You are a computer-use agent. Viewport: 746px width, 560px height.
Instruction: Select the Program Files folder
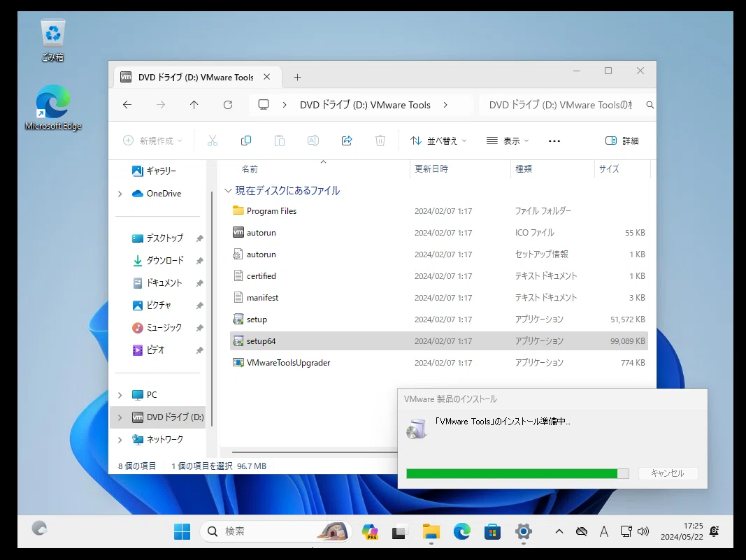(x=438, y=210)
